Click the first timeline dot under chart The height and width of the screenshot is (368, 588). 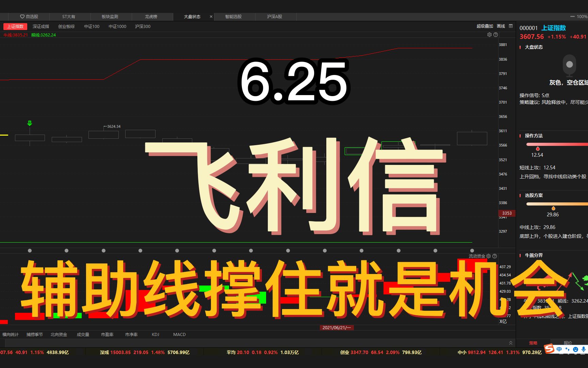coord(30,250)
